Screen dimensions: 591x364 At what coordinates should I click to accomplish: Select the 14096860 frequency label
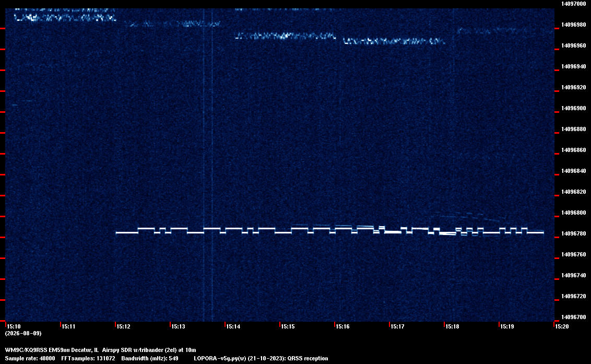574,150
